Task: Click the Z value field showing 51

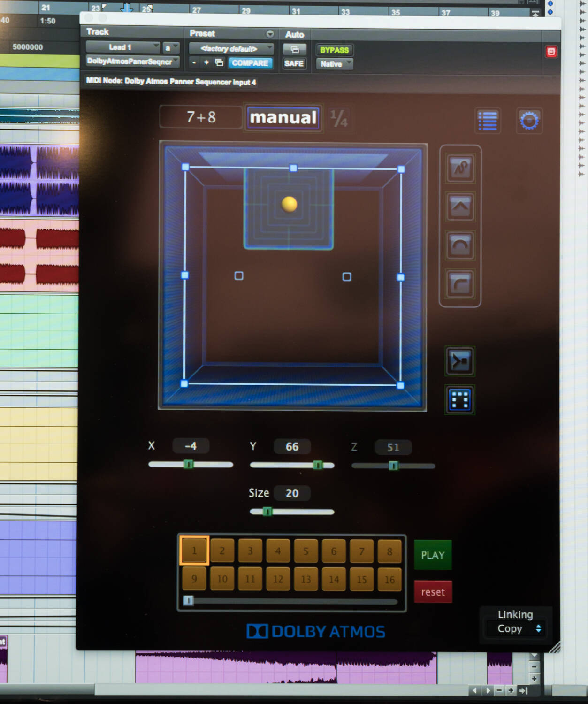Action: pyautogui.click(x=393, y=448)
